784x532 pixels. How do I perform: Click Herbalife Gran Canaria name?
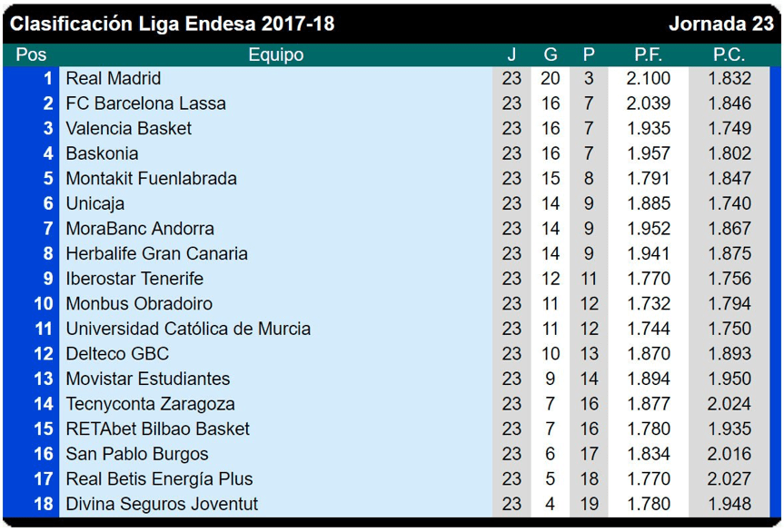pos(156,253)
